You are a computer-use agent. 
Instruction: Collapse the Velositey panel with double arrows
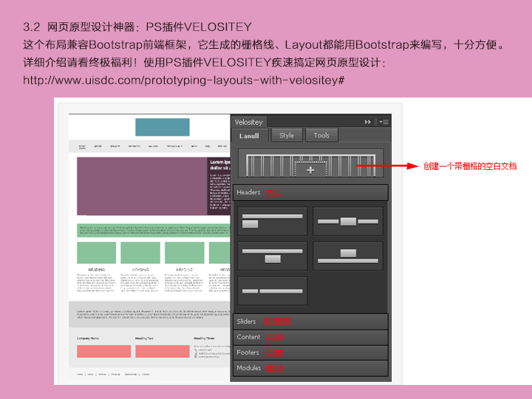click(x=368, y=122)
